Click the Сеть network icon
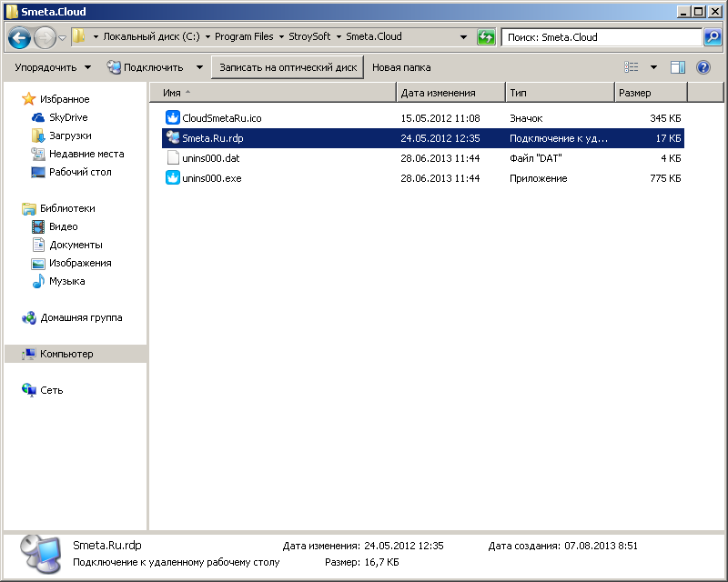 pos(29,390)
